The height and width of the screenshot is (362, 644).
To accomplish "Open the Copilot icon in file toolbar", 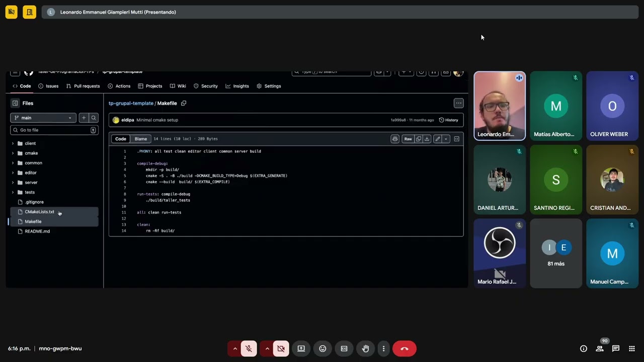I will (x=395, y=139).
